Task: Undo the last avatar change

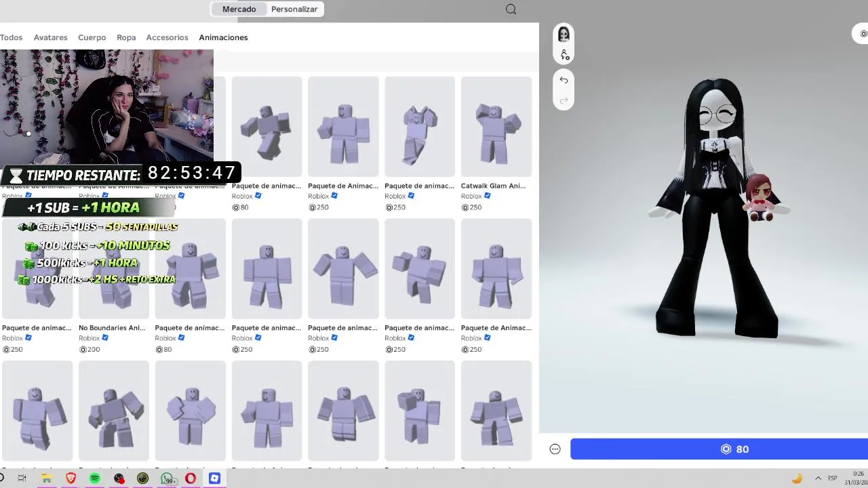Action: click(564, 80)
